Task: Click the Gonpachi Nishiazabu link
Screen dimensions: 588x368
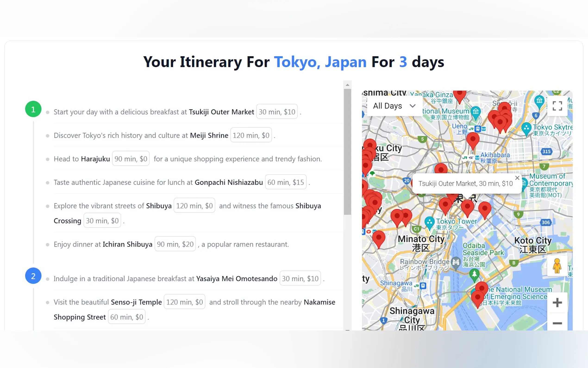Action: (x=228, y=182)
